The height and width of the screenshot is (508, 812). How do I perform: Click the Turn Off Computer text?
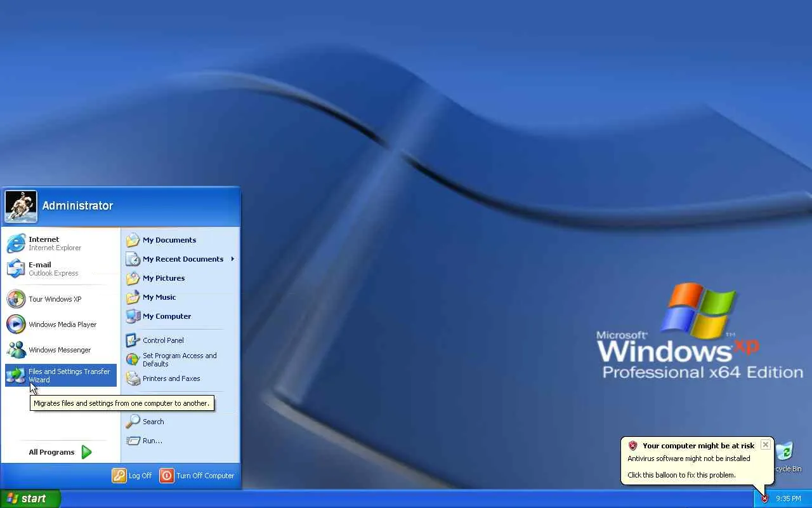point(206,476)
